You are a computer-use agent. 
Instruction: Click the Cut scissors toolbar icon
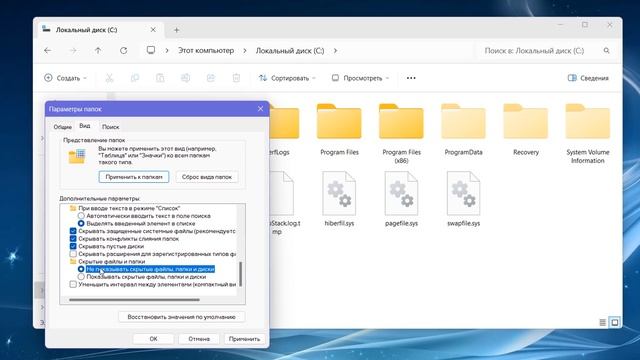(x=109, y=78)
